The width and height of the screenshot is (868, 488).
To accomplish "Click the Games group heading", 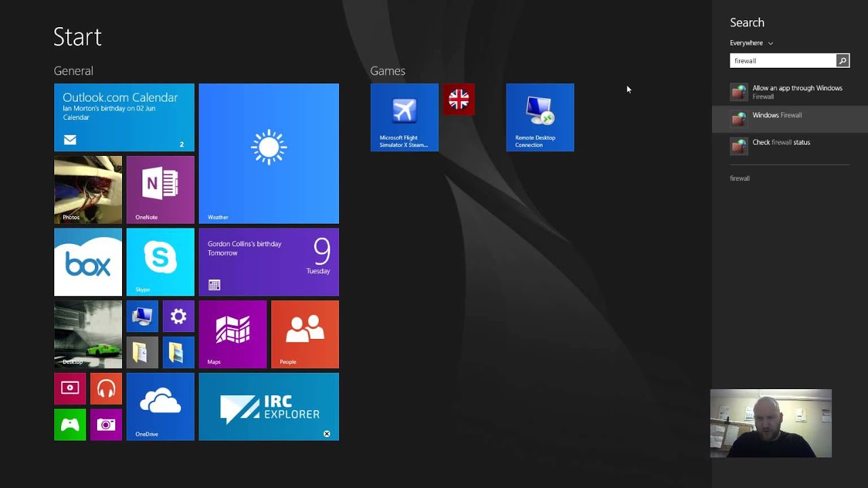I will tap(388, 70).
